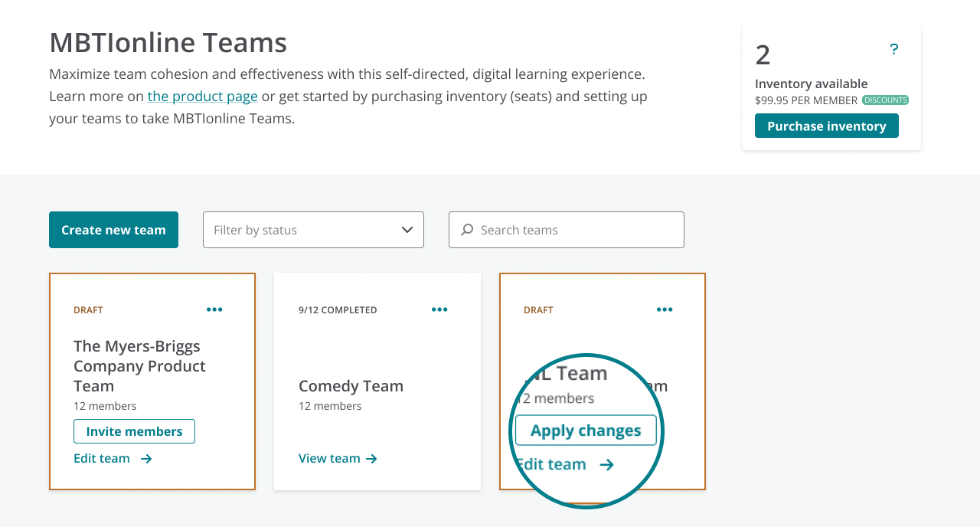Click DRAFT label on Myers-Briggs Product Team card
The image size is (980, 527).
[x=88, y=310]
